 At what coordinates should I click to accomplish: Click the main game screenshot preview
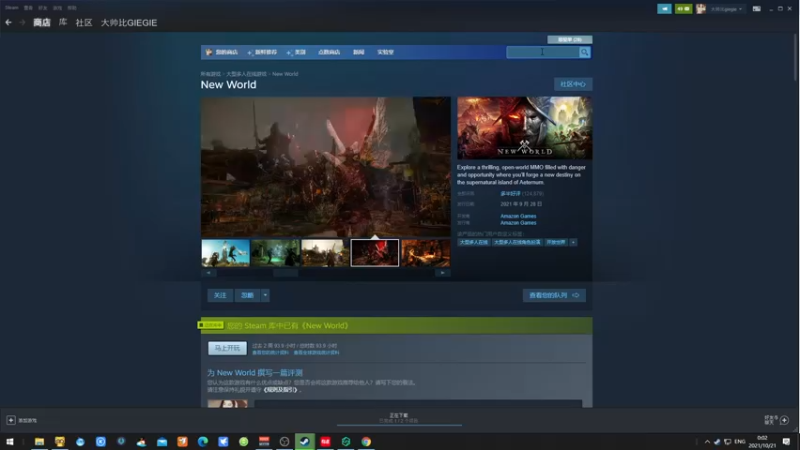click(326, 167)
